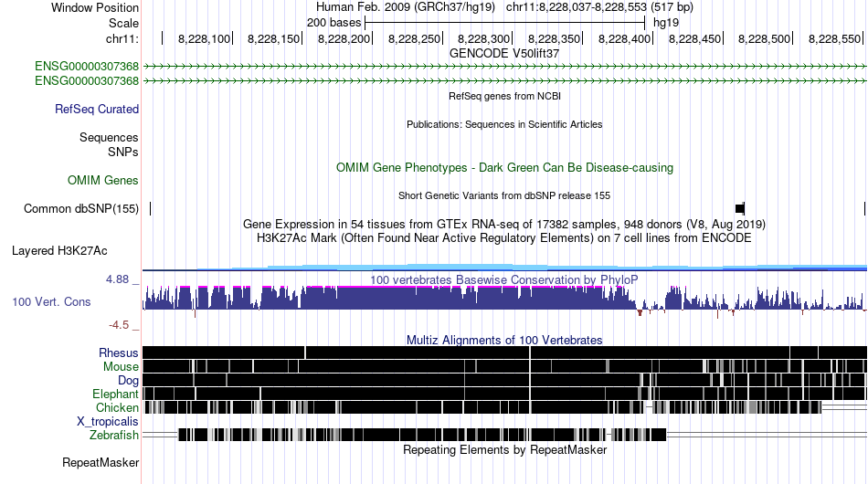Click the Sequences track label
This screenshot has height=484, width=868.
(x=109, y=137)
